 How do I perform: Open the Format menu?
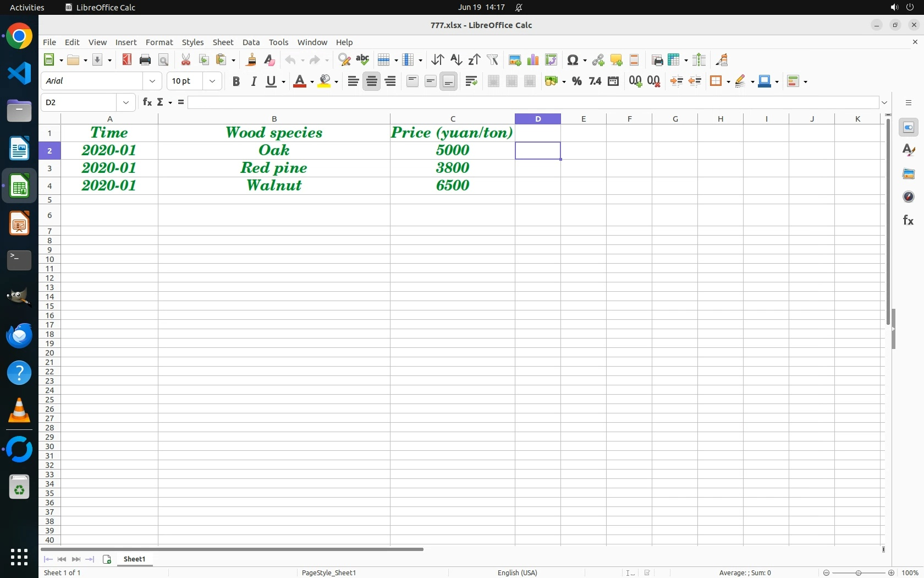pyautogui.click(x=159, y=42)
